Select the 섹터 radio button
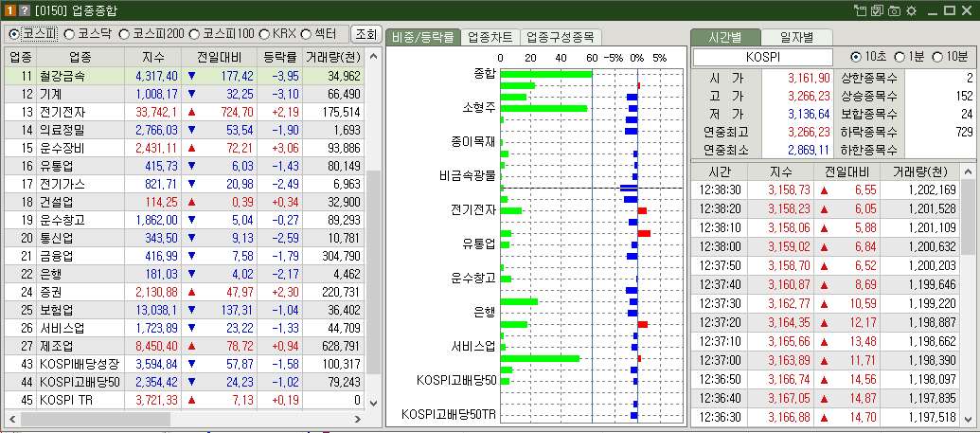Image resolution: width=980 pixels, height=433 pixels. coord(306,34)
